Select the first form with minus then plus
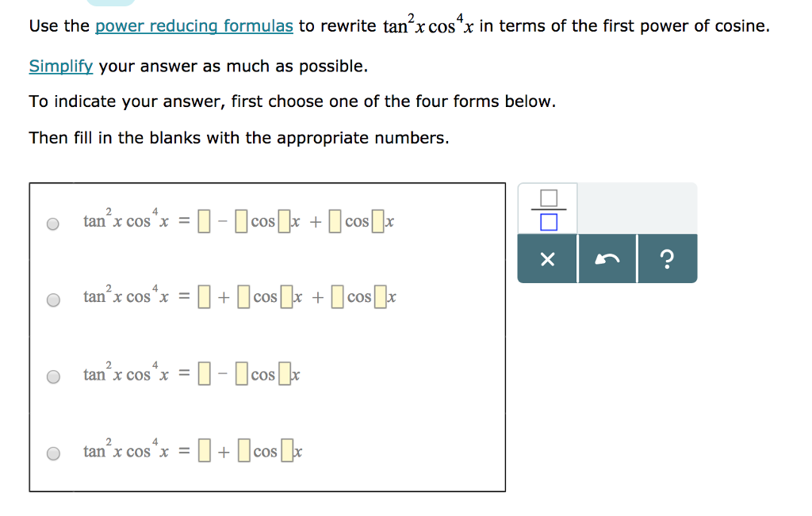812x516 pixels. [x=53, y=224]
